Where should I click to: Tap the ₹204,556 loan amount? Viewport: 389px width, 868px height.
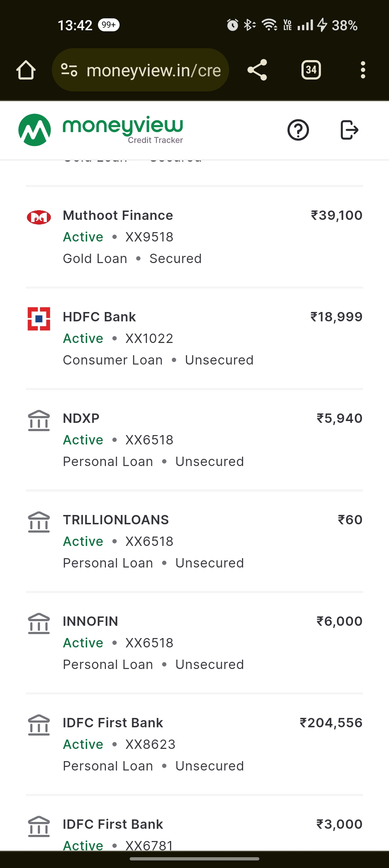tap(331, 723)
